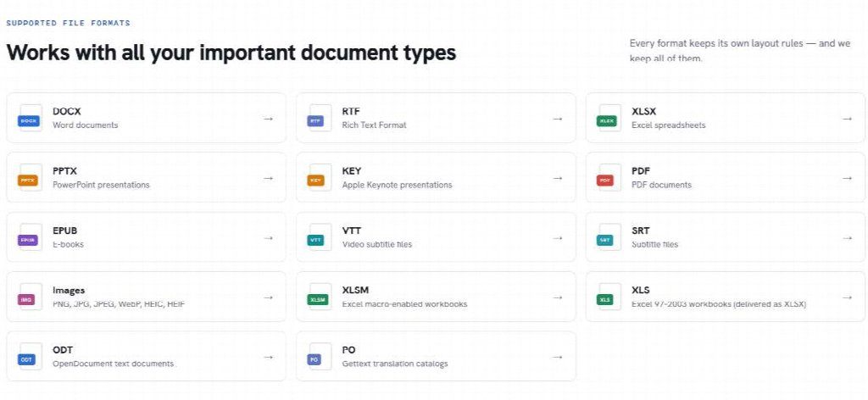Image resolution: width=868 pixels, height=400 pixels.
Task: Click the pink IMG file icon
Action: [30, 297]
